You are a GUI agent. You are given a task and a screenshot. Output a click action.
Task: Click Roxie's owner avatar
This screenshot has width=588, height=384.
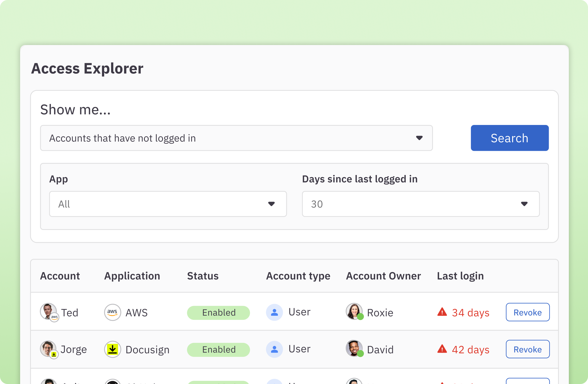point(354,311)
